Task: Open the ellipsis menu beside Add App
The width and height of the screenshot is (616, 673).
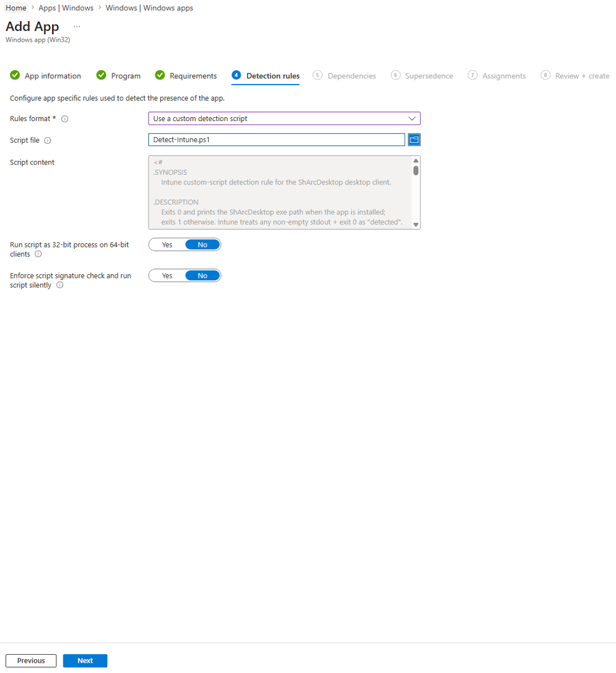Action: 77,27
